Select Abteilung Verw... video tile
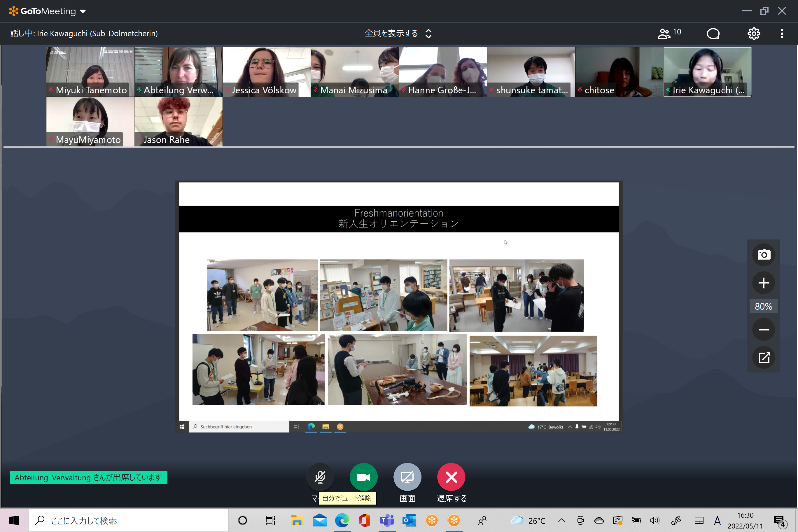 [178, 72]
